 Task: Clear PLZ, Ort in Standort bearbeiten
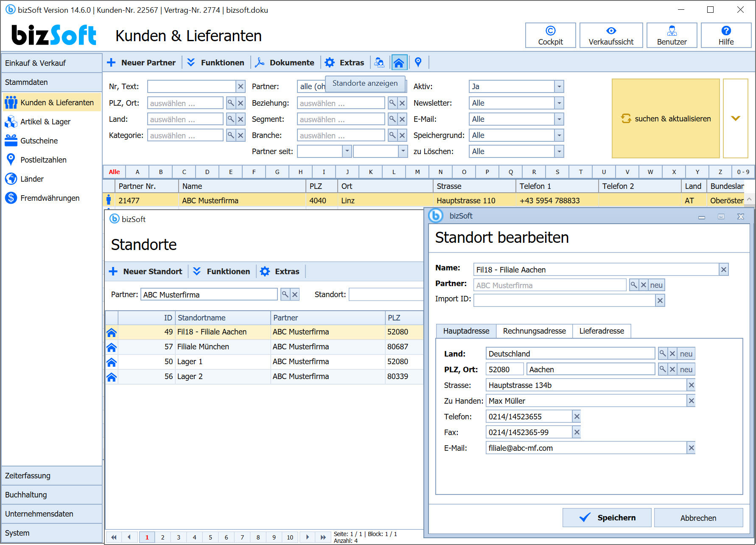tap(672, 369)
